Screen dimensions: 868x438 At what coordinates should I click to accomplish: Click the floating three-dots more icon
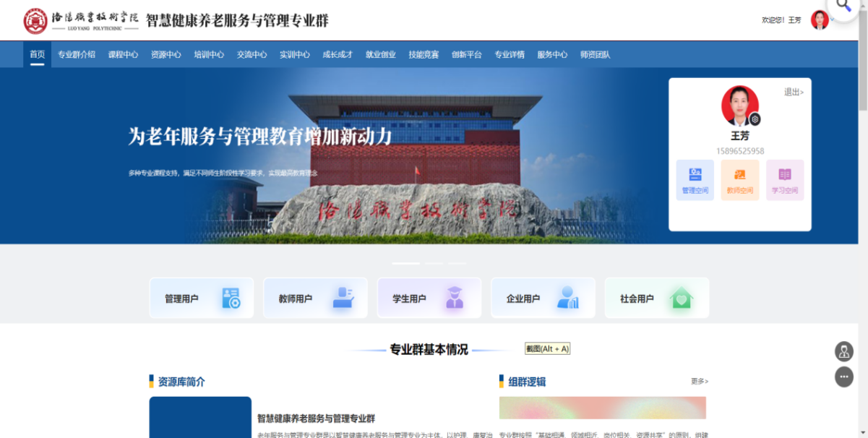(843, 377)
